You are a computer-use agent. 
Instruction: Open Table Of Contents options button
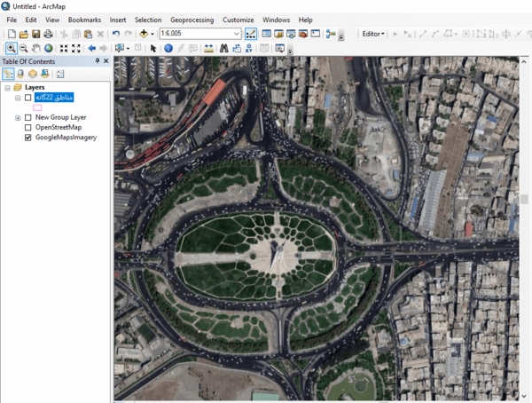tap(60, 74)
